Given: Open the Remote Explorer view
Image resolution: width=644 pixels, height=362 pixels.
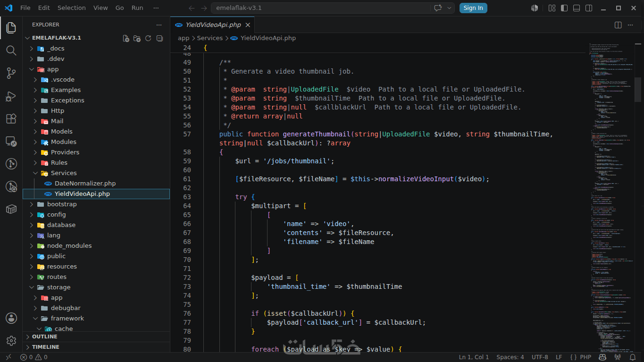Looking at the screenshot, I should pos(11,141).
